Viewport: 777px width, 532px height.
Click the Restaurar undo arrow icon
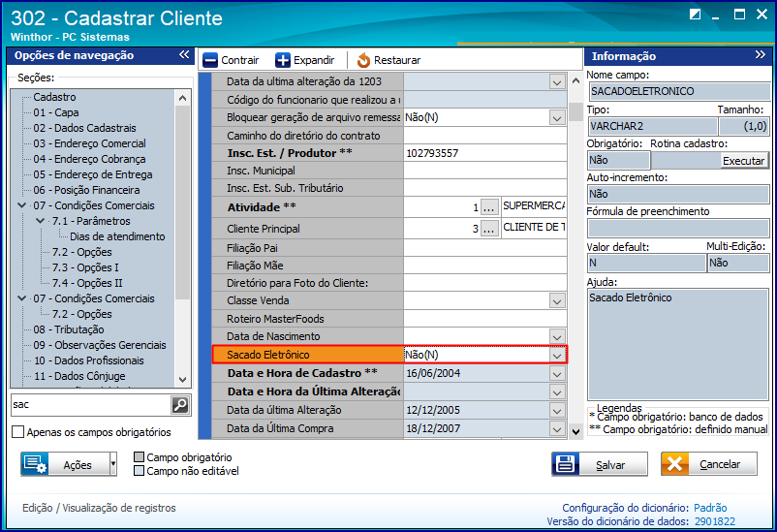coord(363,60)
